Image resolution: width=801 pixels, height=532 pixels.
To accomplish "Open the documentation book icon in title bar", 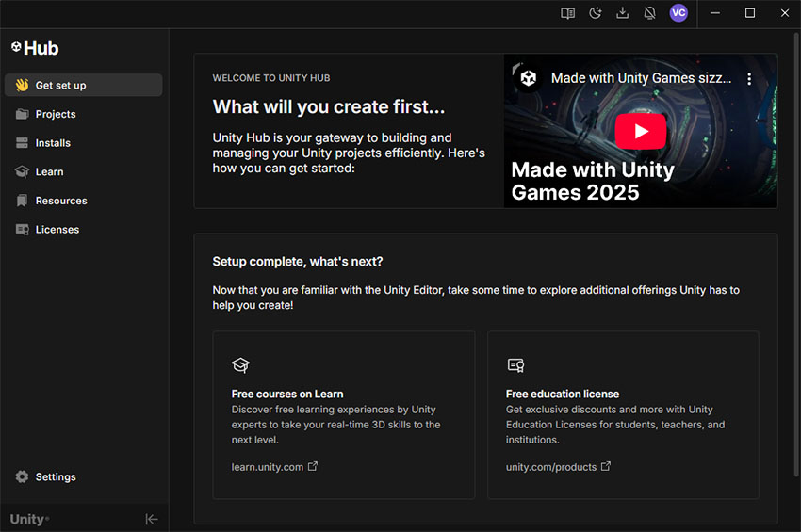I will pos(567,13).
